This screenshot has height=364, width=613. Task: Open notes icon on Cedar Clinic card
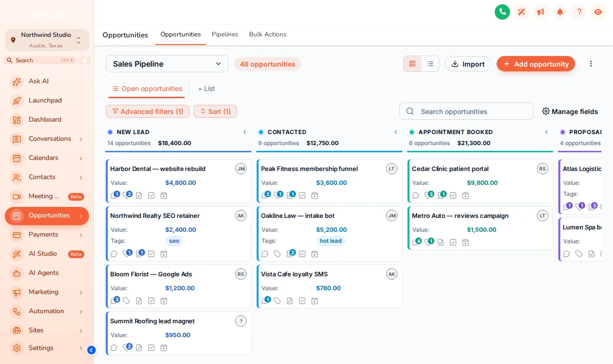click(442, 195)
